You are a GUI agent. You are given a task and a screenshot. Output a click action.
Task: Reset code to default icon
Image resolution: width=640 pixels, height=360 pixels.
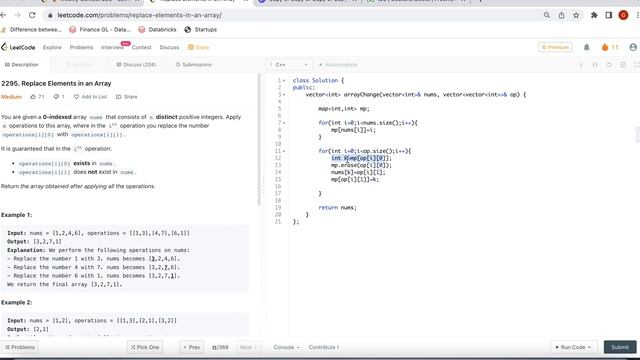[609, 65]
